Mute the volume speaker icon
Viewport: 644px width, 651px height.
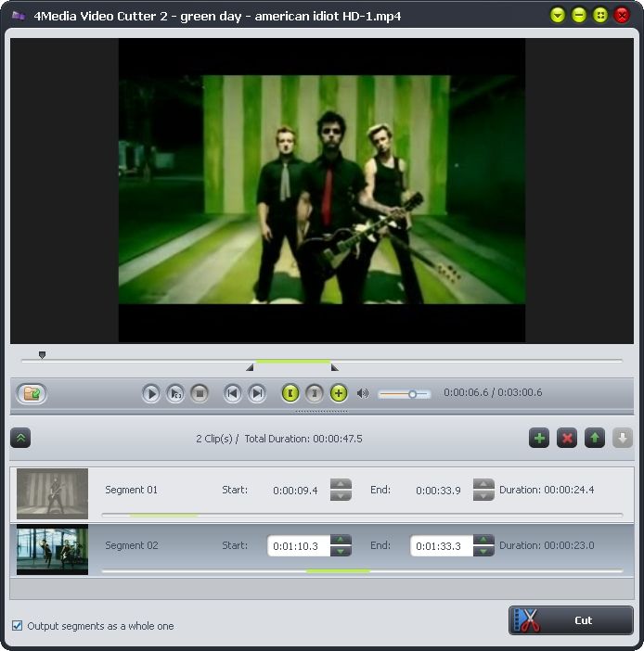click(x=362, y=393)
